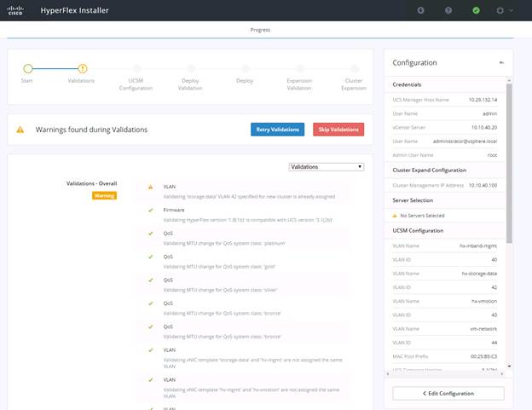Click the MAC Pool Prefix value
Viewport: 532px width, 410px height.
[483, 356]
